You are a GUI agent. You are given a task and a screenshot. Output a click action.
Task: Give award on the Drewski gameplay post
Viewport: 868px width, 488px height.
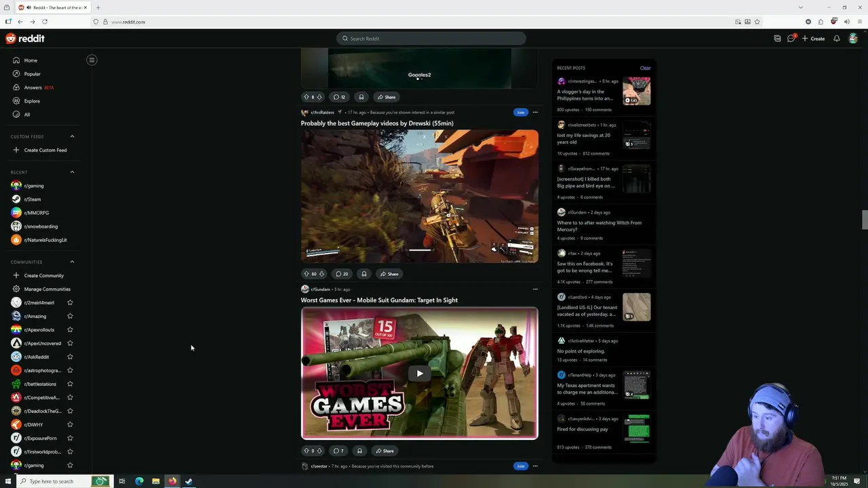coord(364,274)
